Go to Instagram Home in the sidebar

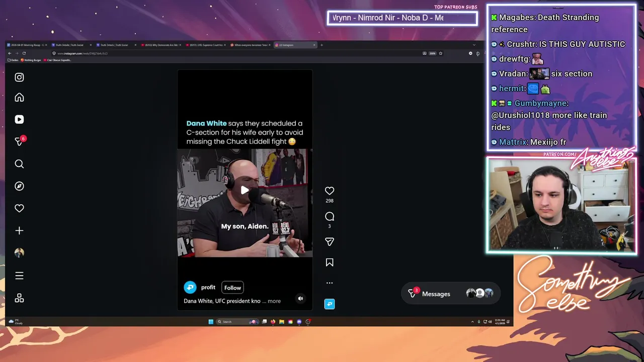pos(19,97)
